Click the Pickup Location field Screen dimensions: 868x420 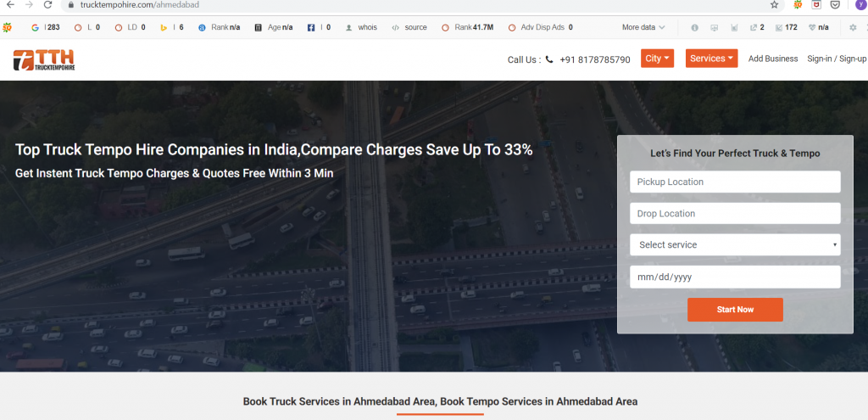pos(734,182)
